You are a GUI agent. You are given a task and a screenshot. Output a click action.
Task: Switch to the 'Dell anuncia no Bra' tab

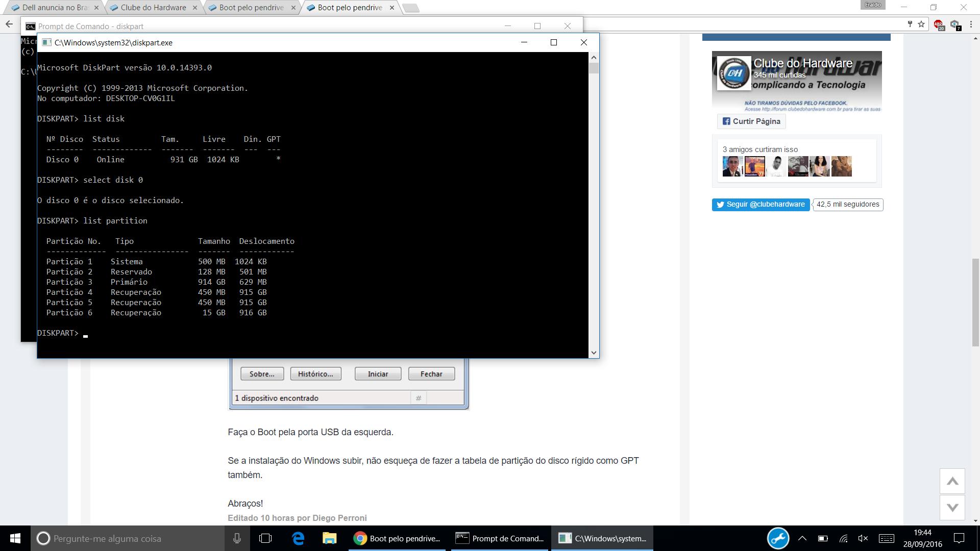pos(55,8)
